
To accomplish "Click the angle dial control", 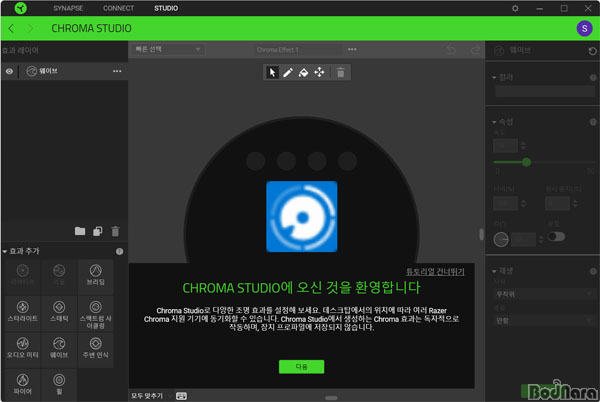I will 501,240.
